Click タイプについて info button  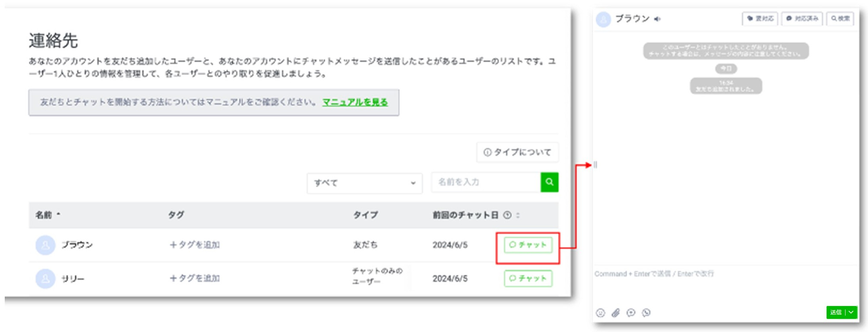pos(517,152)
